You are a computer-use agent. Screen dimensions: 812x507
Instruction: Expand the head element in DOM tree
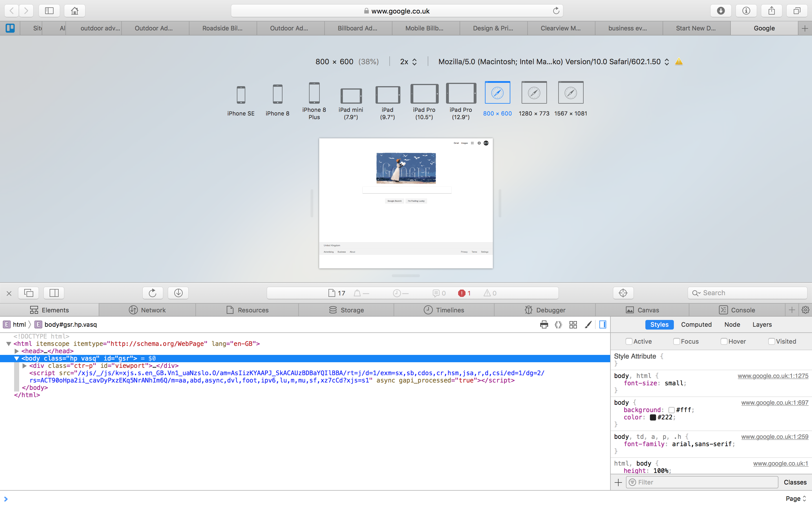(16, 351)
